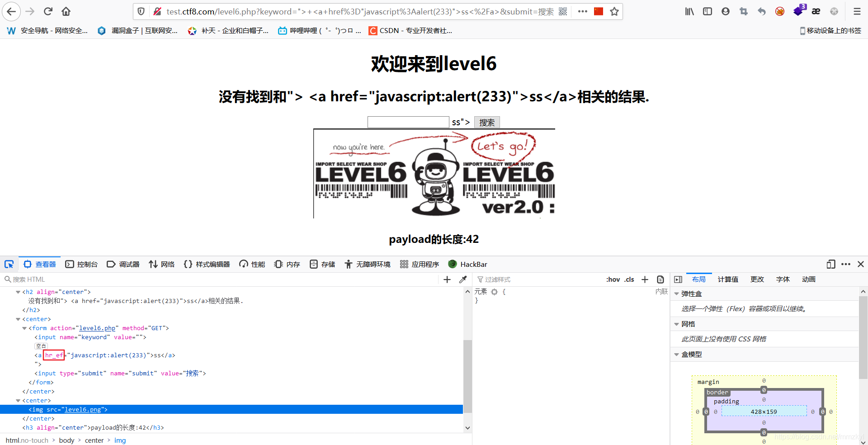Open the browser home page
This screenshot has width=868, height=445.
66,11
